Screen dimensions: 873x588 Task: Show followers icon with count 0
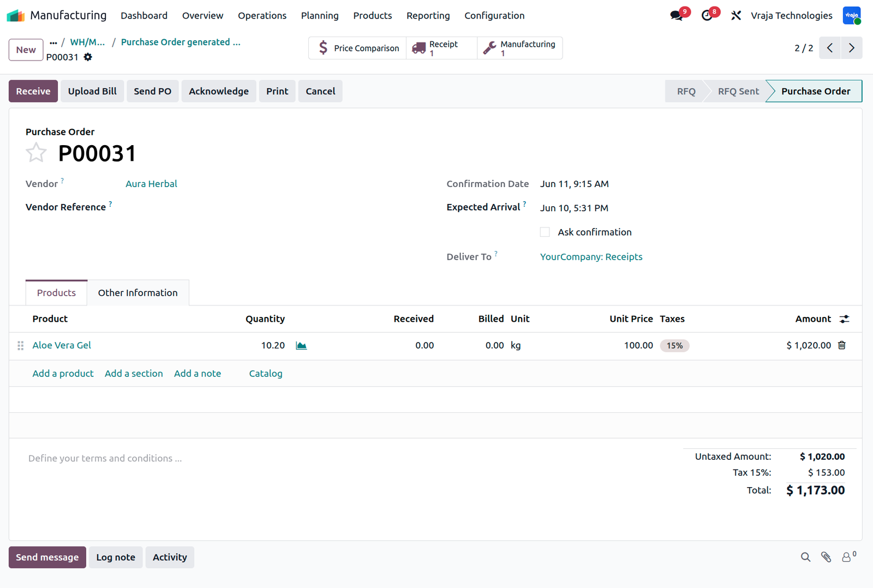[848, 556]
